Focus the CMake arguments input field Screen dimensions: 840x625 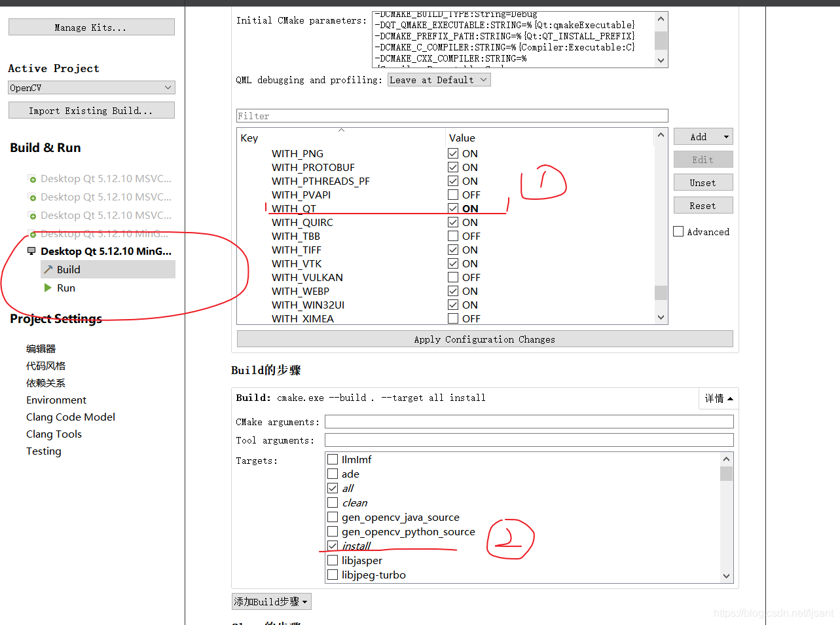(529, 422)
